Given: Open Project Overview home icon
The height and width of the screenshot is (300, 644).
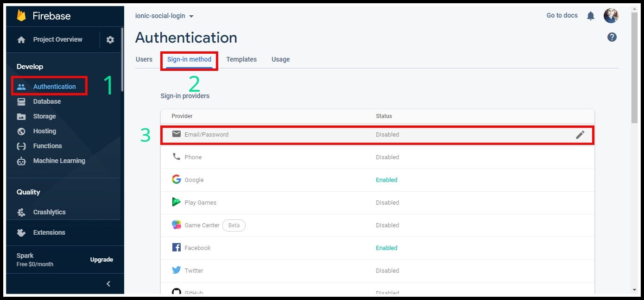Looking at the screenshot, I should coord(21,40).
